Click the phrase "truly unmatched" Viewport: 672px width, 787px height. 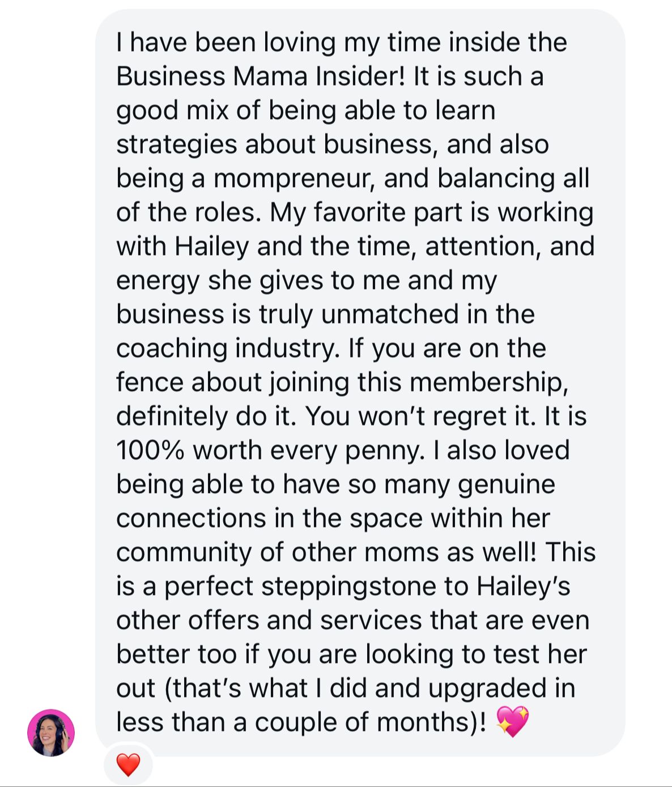point(359,314)
